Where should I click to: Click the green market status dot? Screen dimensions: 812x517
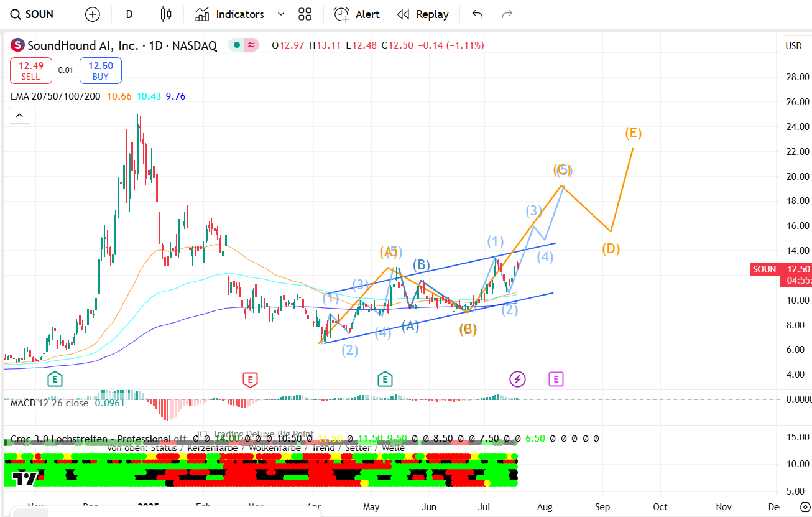tap(237, 45)
